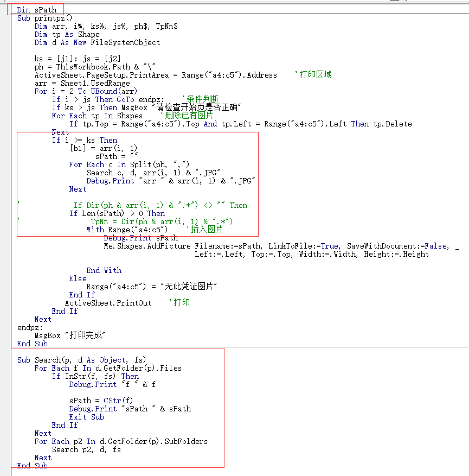Click 'Debug.Print "sPath " & sPath' line
Image resolution: width=469 pixels, height=476 pixels.
coord(130,409)
